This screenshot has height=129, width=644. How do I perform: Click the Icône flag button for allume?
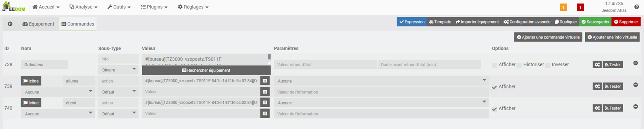coord(31,81)
